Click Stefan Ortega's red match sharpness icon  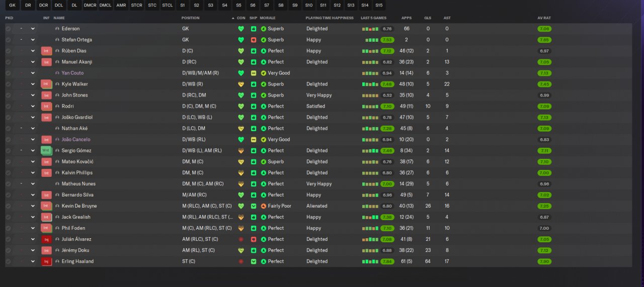[254, 40]
